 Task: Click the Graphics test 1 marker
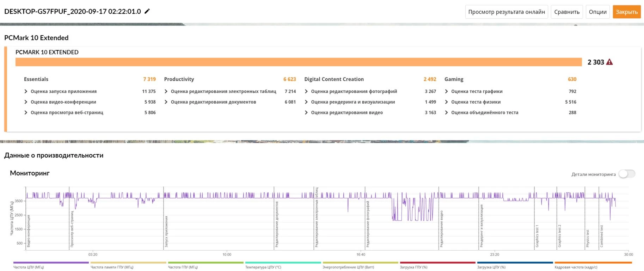pyautogui.click(x=537, y=236)
